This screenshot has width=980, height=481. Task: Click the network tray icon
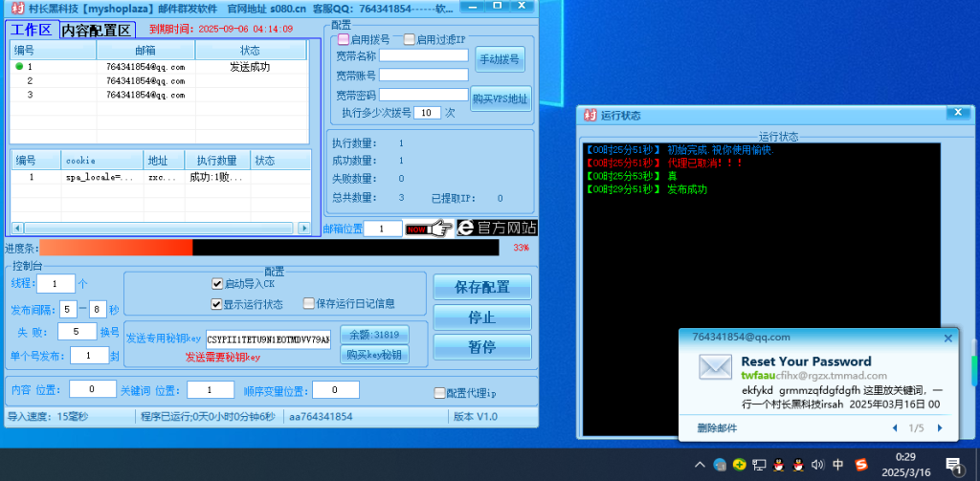pos(759,465)
